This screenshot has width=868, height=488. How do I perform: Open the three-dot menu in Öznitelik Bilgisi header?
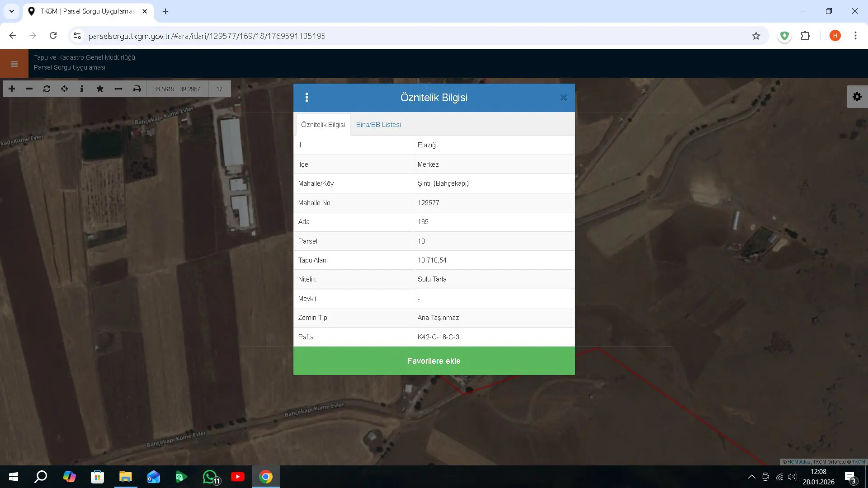pos(307,98)
